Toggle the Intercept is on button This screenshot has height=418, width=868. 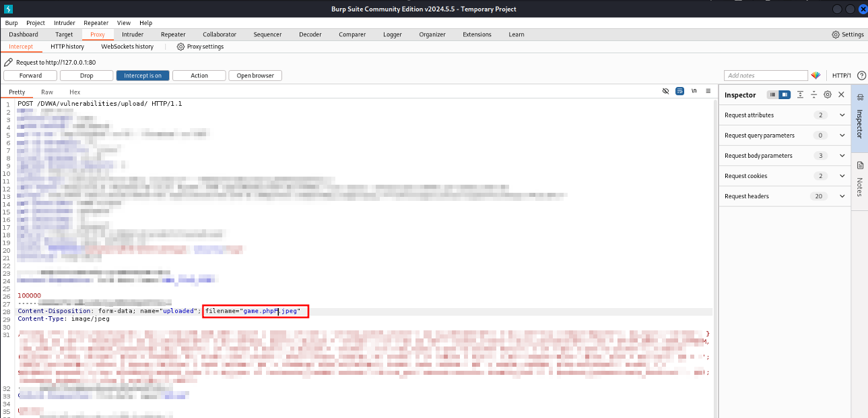[x=143, y=76]
